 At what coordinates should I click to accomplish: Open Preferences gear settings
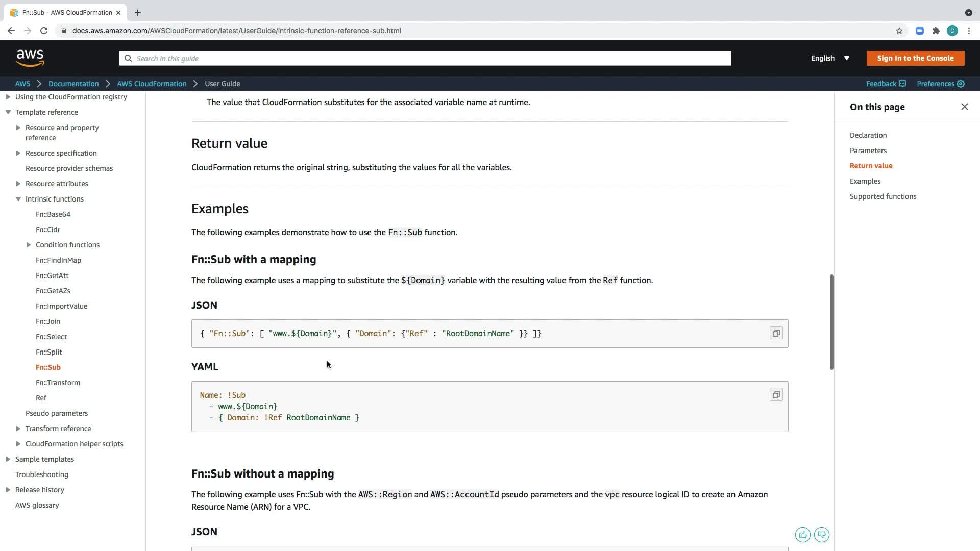tap(940, 84)
